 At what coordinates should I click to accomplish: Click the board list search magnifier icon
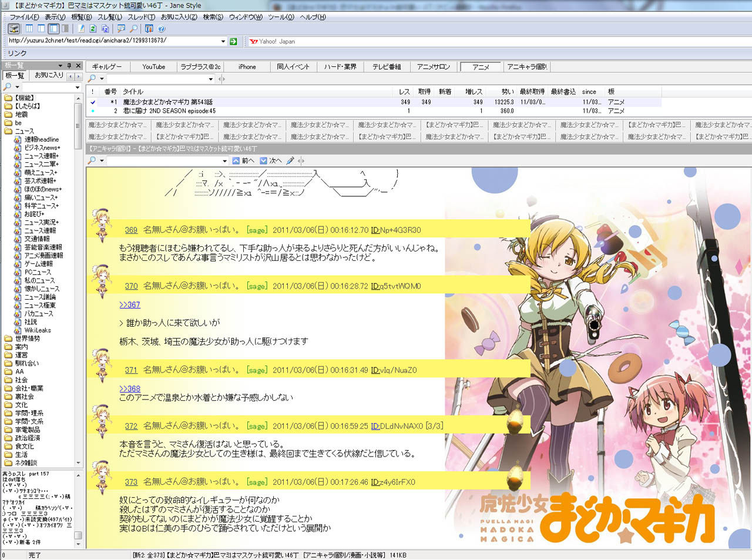[x=8, y=87]
